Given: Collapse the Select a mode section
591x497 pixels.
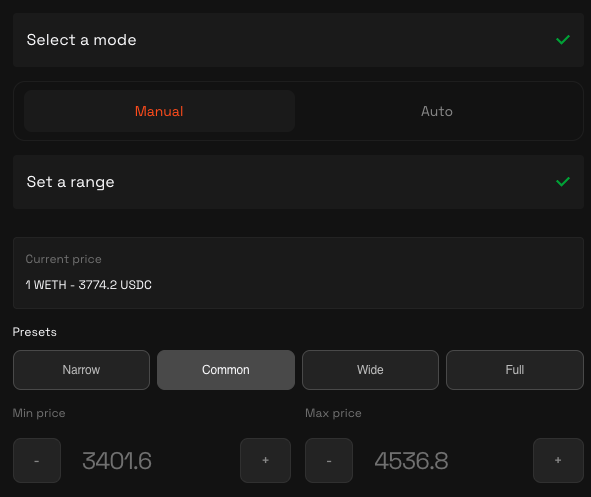Looking at the screenshot, I should click(x=299, y=40).
